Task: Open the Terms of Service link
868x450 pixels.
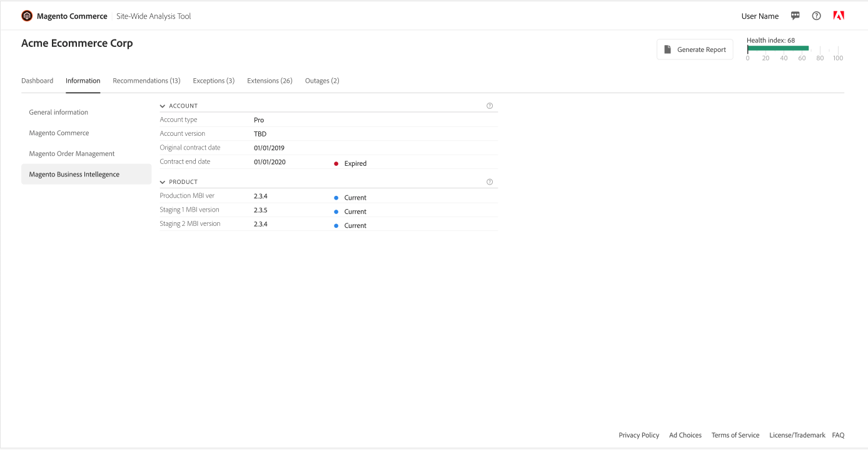Action: 735,435
